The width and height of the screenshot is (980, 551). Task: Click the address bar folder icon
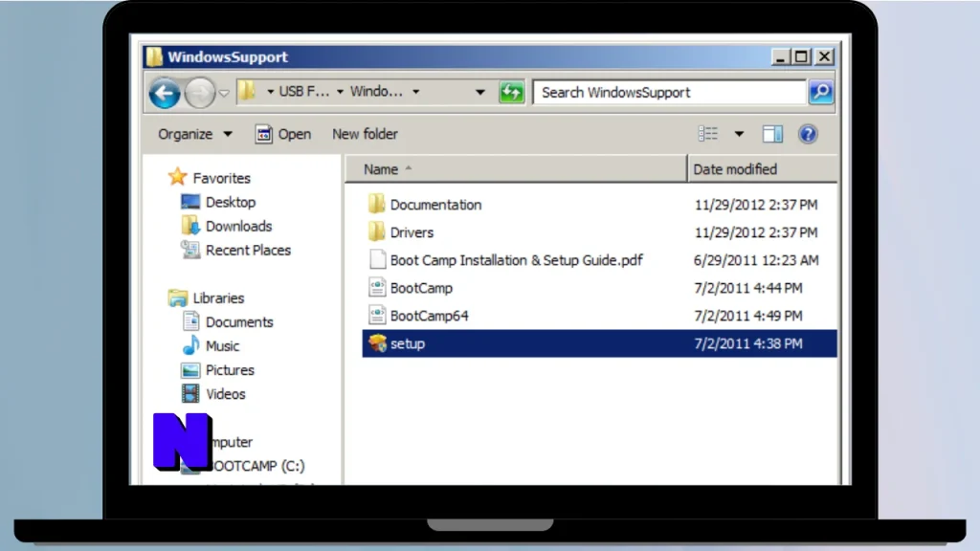pyautogui.click(x=248, y=91)
